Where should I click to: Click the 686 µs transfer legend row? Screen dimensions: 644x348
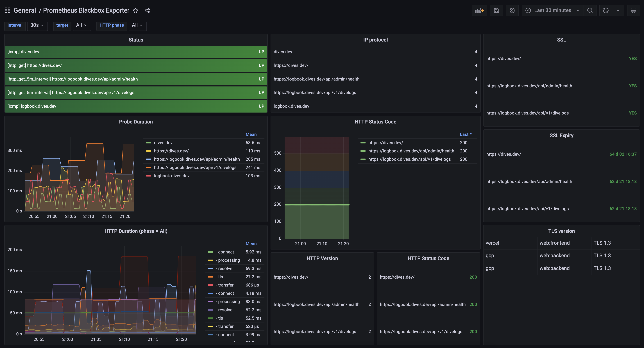point(235,285)
